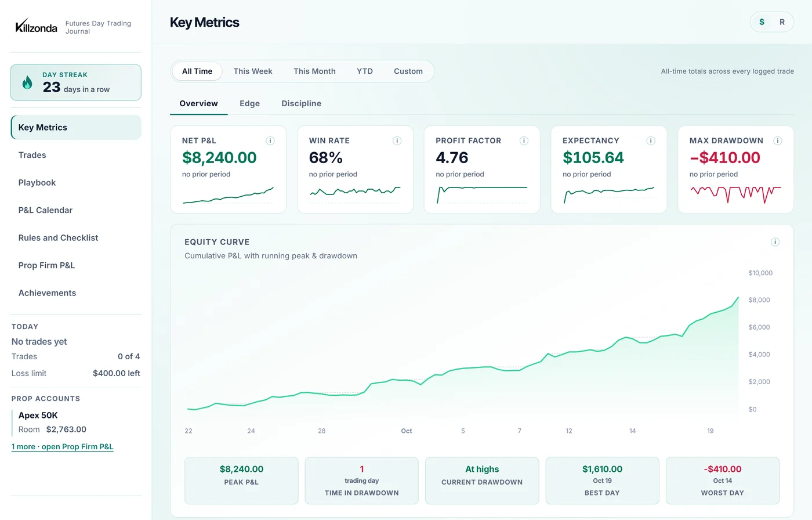
Task: Click the Profit Factor sparkline chart
Action: pyautogui.click(x=482, y=195)
